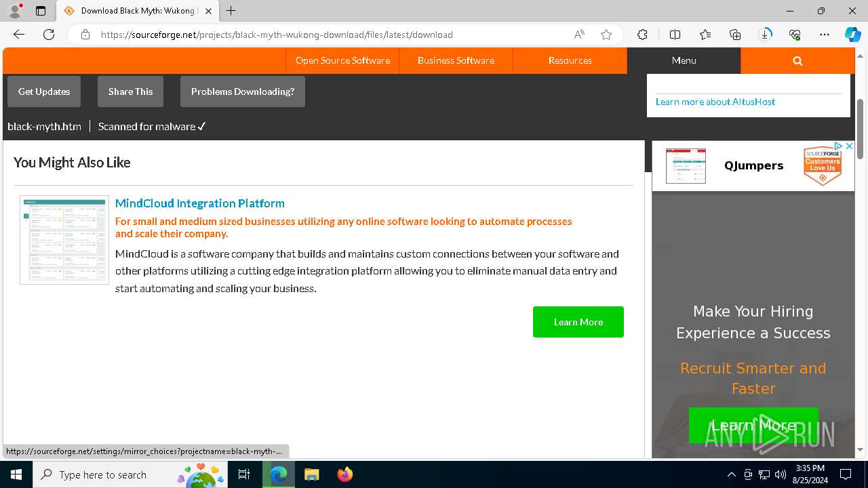Click the Edge profile avatar icon
868x488 pixels.
point(15,11)
